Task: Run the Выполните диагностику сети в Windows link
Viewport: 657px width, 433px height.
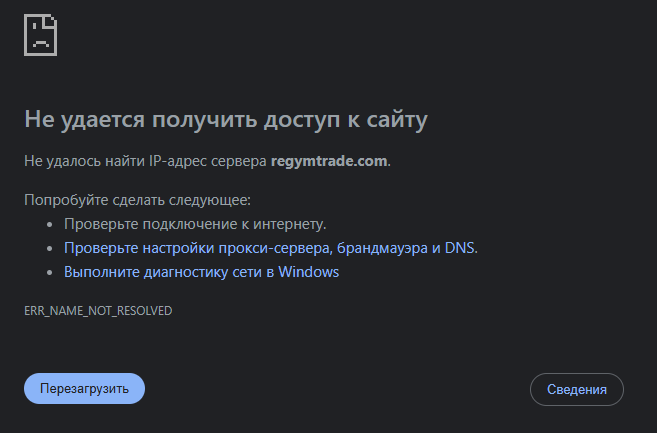Action: (201, 271)
